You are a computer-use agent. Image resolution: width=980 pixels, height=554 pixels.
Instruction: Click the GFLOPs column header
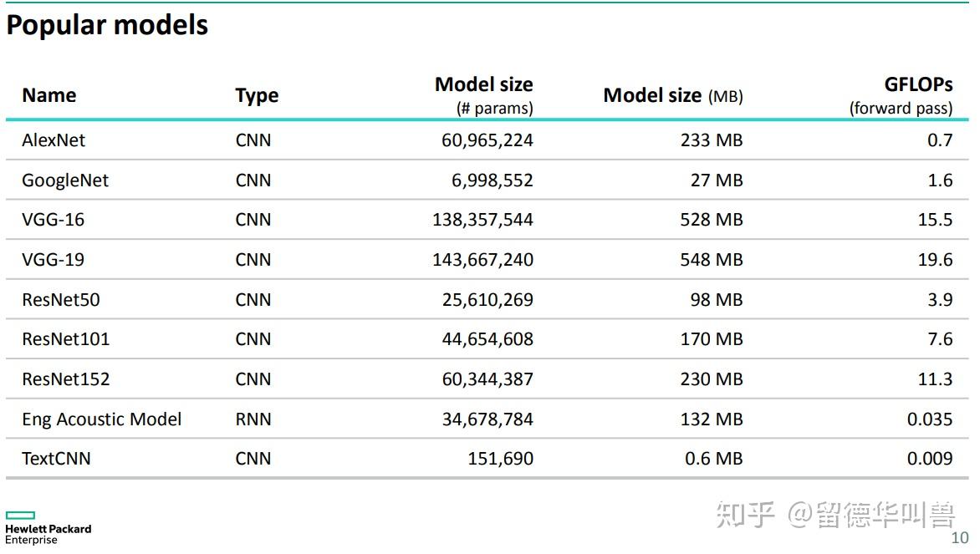click(x=901, y=95)
